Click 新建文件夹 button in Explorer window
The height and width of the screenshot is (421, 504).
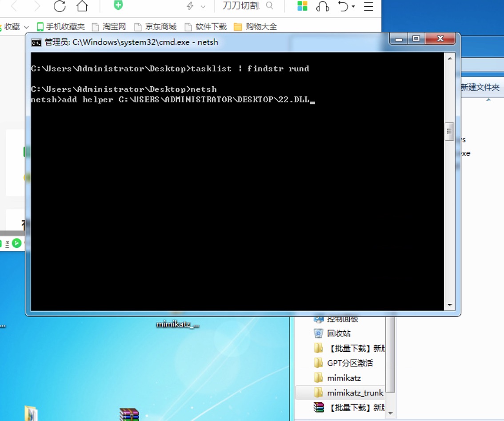click(480, 87)
